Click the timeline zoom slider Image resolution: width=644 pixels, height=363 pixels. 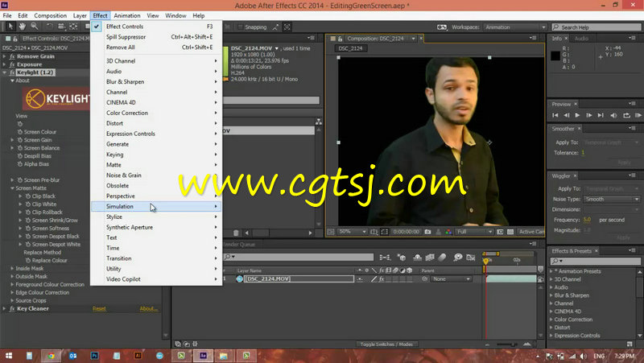pyautogui.click(x=507, y=344)
